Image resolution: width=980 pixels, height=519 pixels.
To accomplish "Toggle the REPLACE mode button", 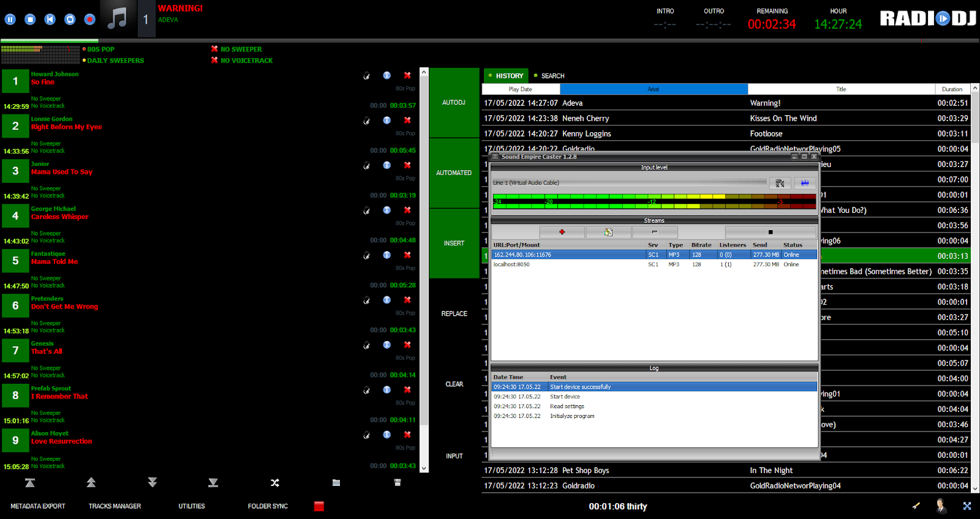I will coord(454,314).
